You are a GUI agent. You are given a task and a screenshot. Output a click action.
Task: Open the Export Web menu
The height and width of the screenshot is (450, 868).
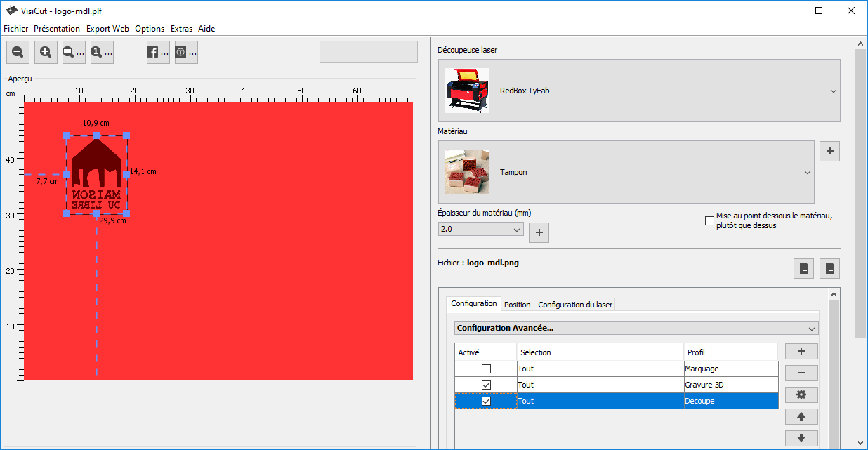click(x=107, y=29)
